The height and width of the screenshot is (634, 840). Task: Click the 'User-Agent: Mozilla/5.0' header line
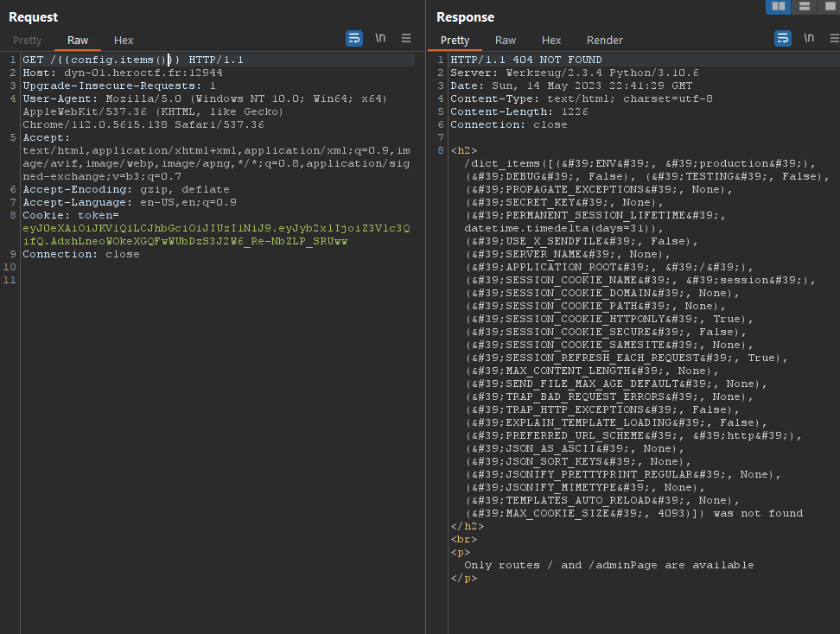click(x=205, y=98)
